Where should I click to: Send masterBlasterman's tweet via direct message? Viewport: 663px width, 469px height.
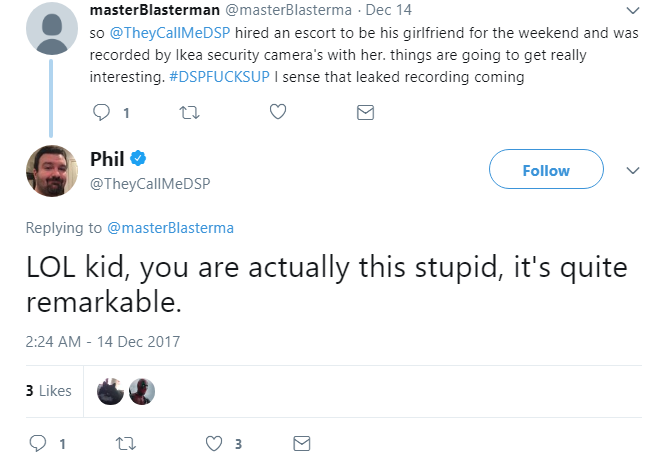(x=365, y=112)
